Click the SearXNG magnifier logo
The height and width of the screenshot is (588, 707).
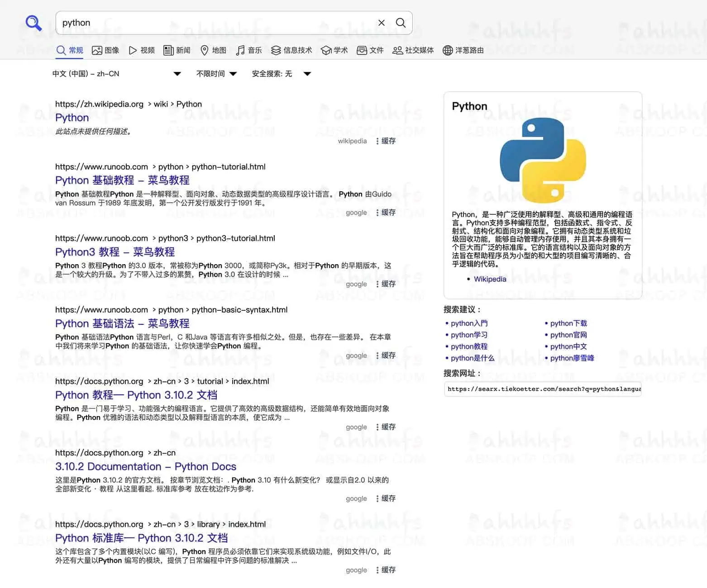(33, 23)
